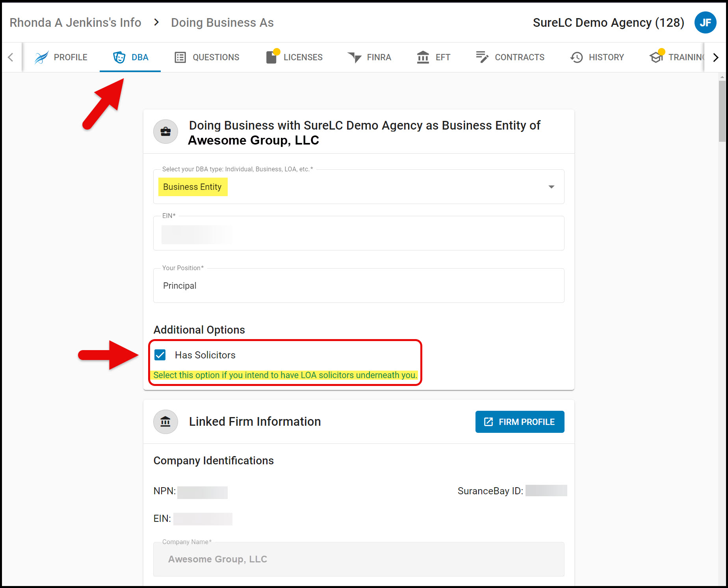The width and height of the screenshot is (728, 588).
Task: Click the FIRM PROFILE button
Action: point(520,422)
